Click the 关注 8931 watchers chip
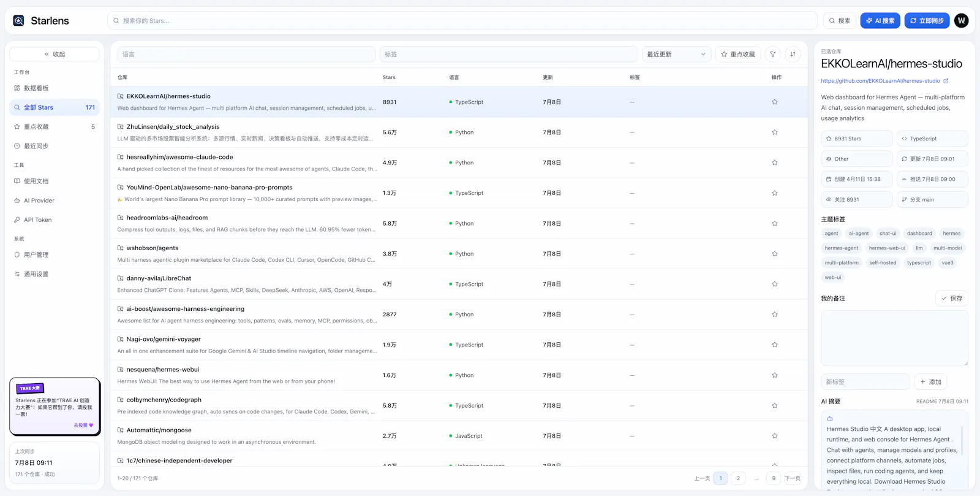This screenshot has width=980, height=496. tap(856, 200)
